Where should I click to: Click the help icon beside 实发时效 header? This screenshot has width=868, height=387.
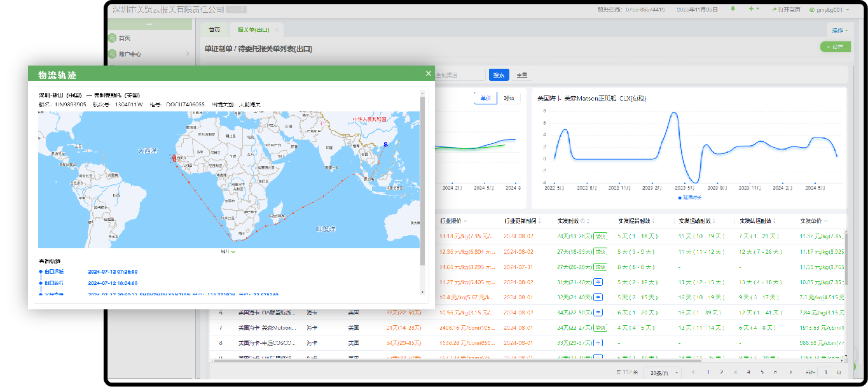[582, 221]
